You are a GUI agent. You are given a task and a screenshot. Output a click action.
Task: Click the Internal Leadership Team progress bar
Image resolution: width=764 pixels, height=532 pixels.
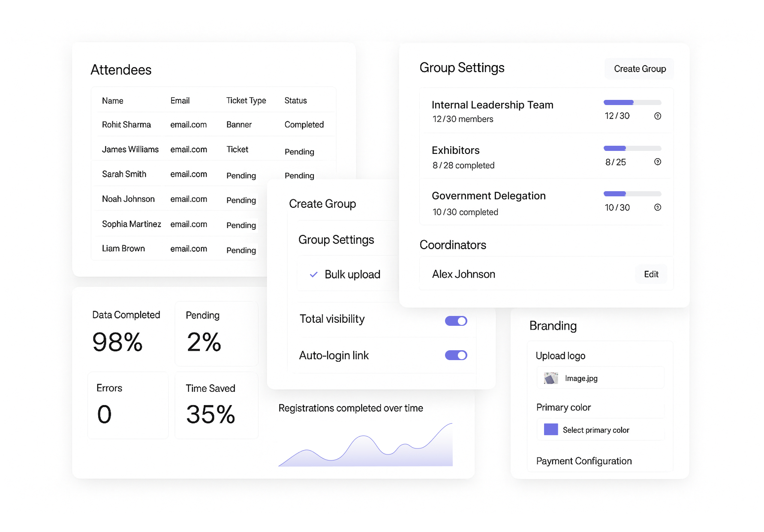coord(632,102)
